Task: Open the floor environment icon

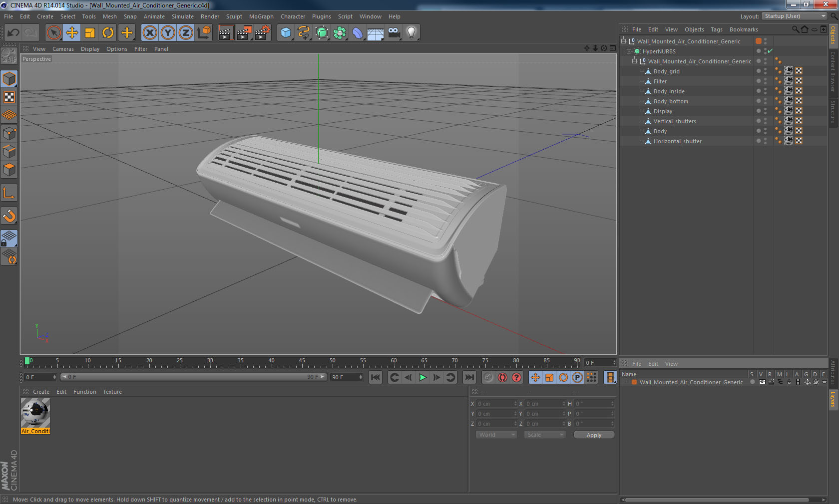Action: click(x=376, y=33)
